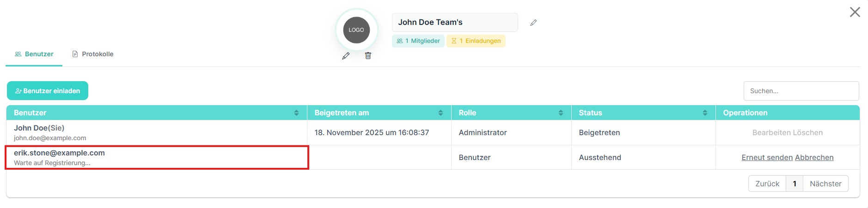Sort by Beigetreten am column arrows
The height and width of the screenshot is (208, 868).
440,113
